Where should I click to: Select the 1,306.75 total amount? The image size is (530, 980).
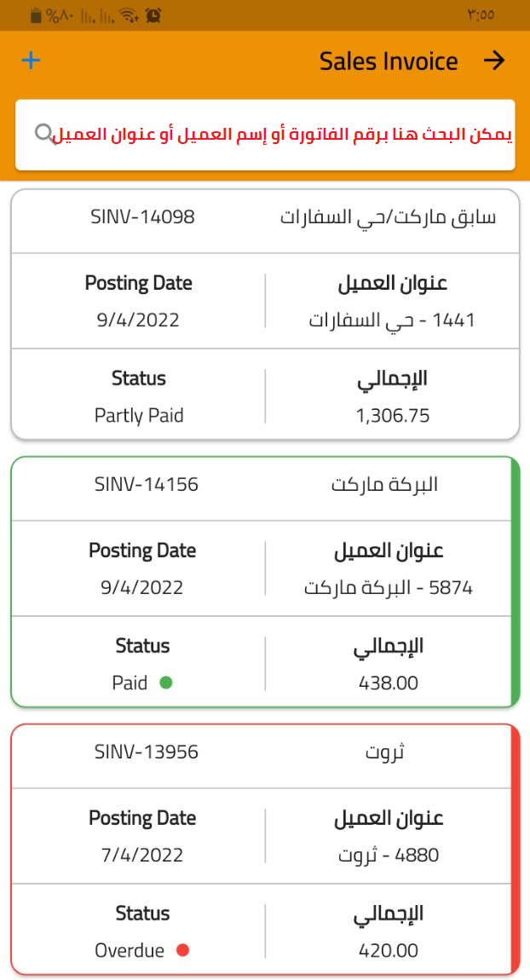click(392, 416)
